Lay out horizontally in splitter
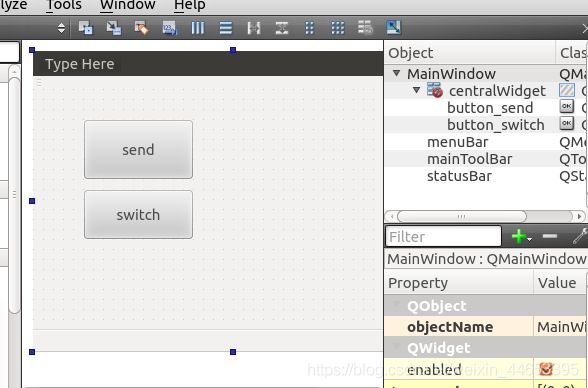This screenshot has height=388, width=588. point(254,28)
